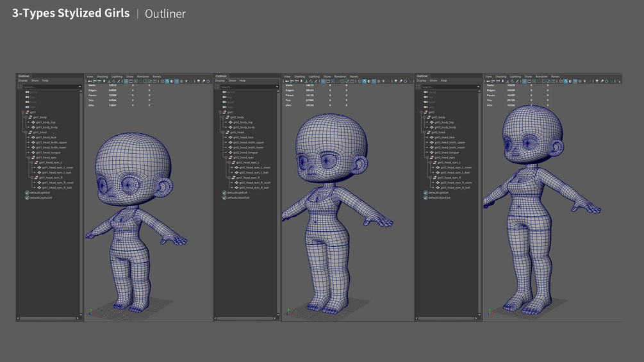Open Shading menu in girl1 viewport
This screenshot has height=362, width=644.
click(x=103, y=76)
